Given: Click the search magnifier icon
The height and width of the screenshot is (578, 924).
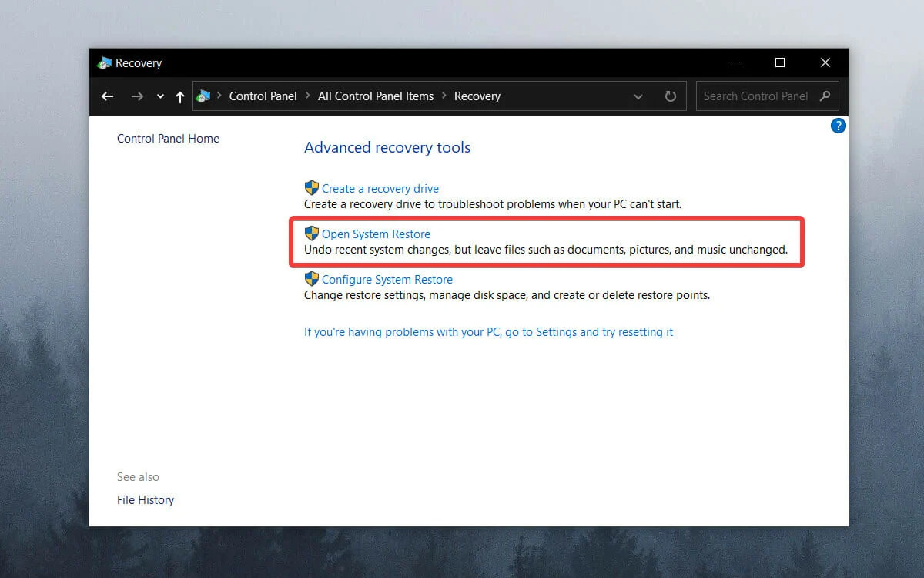Looking at the screenshot, I should pyautogui.click(x=825, y=96).
